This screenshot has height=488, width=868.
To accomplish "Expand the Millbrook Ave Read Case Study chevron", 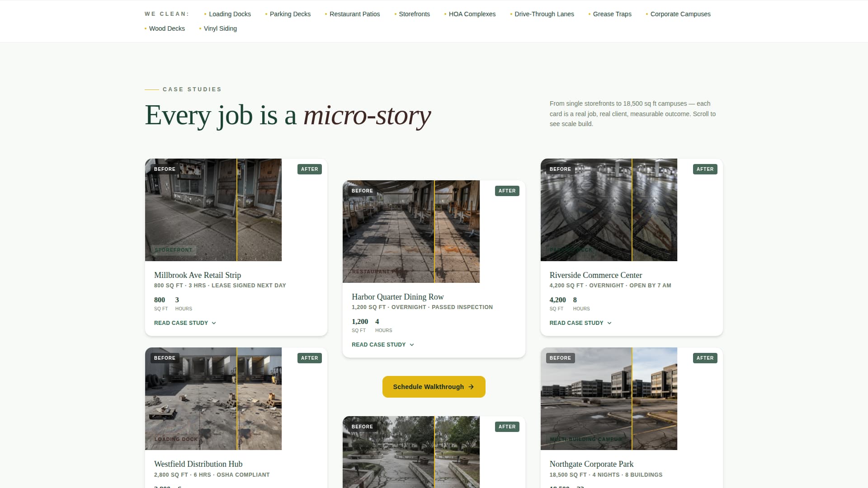I will (x=214, y=323).
